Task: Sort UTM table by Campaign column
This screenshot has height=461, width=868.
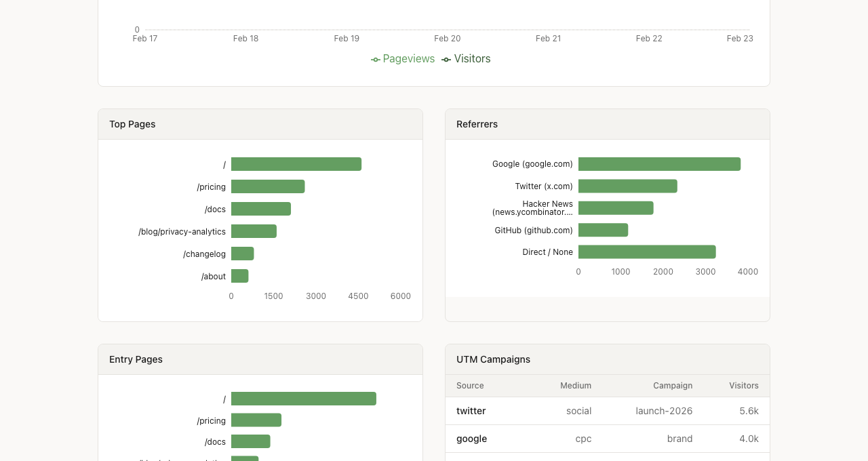Action: (673, 386)
